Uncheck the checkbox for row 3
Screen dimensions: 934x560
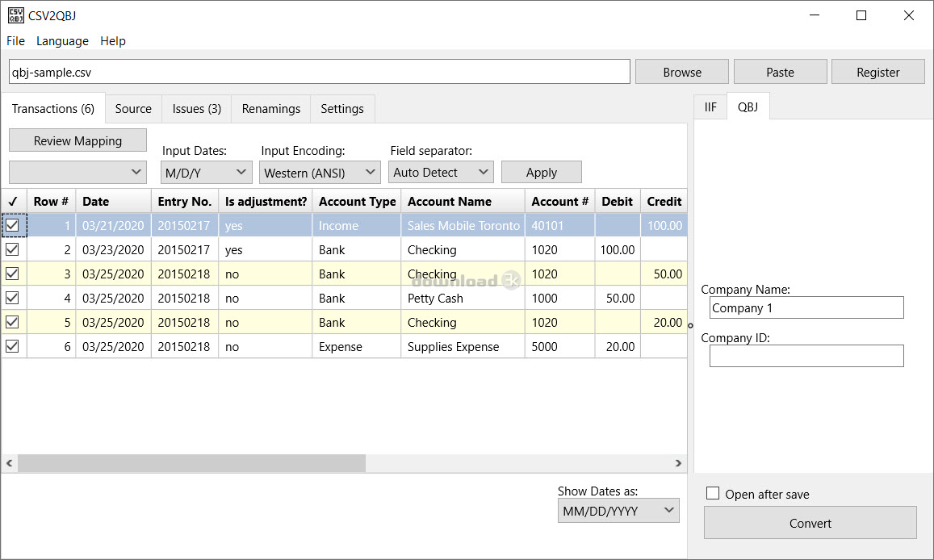point(12,274)
